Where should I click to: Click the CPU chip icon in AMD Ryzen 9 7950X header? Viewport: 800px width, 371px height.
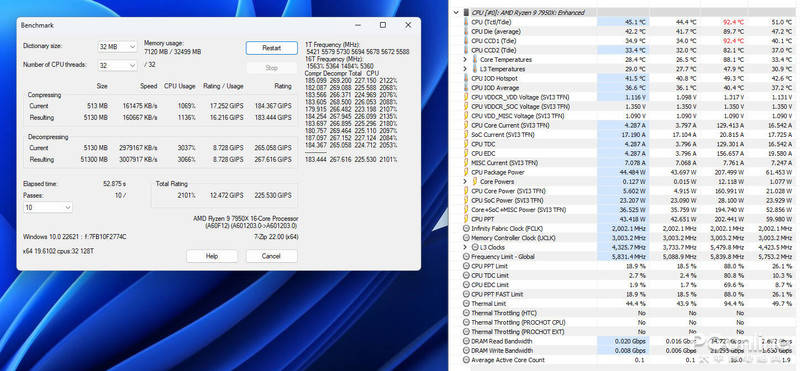tap(466, 12)
